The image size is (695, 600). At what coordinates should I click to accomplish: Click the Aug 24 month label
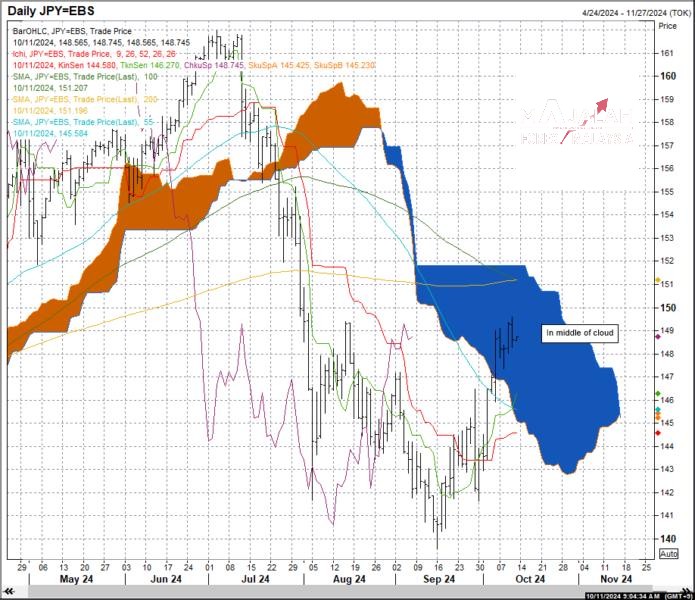point(345,578)
